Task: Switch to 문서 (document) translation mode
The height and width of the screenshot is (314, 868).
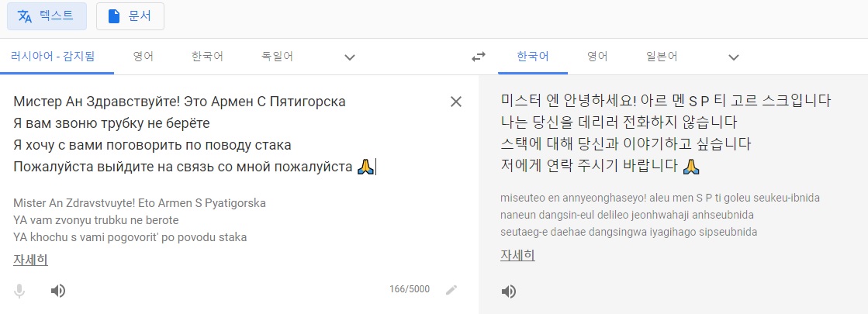Action: [130, 16]
